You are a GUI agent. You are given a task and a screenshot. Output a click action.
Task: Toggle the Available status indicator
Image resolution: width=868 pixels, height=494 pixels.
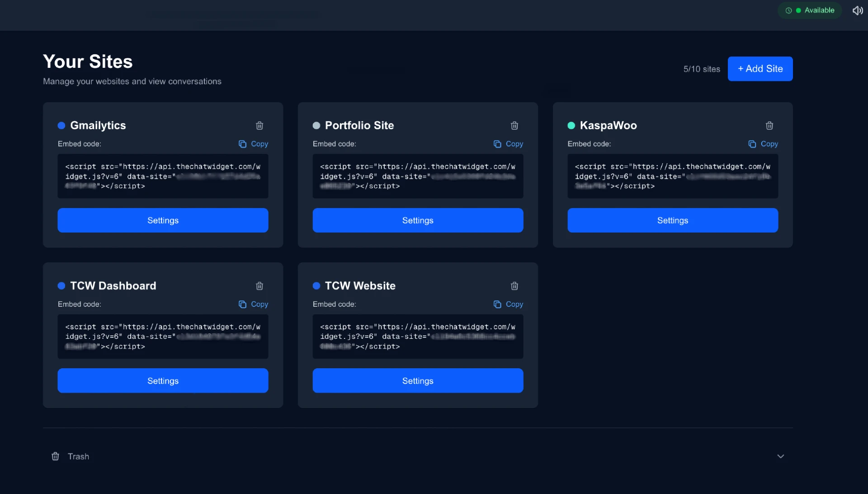click(809, 10)
